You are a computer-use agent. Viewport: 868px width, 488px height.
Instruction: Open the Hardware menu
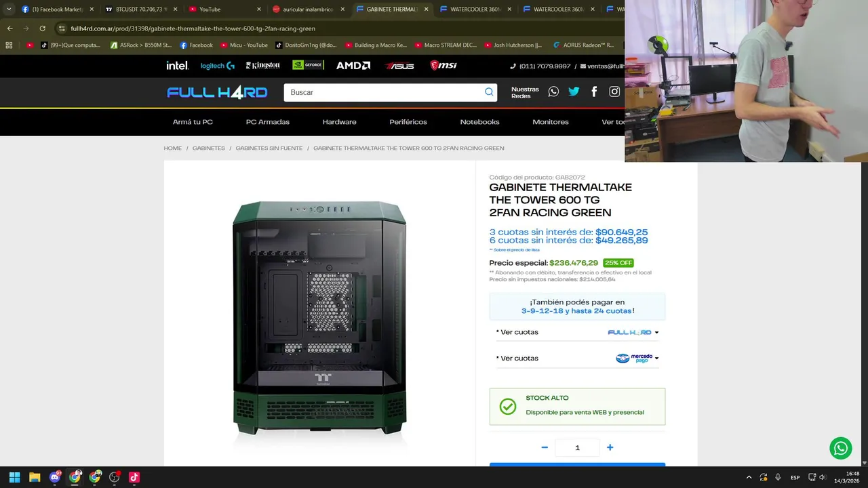click(x=340, y=122)
